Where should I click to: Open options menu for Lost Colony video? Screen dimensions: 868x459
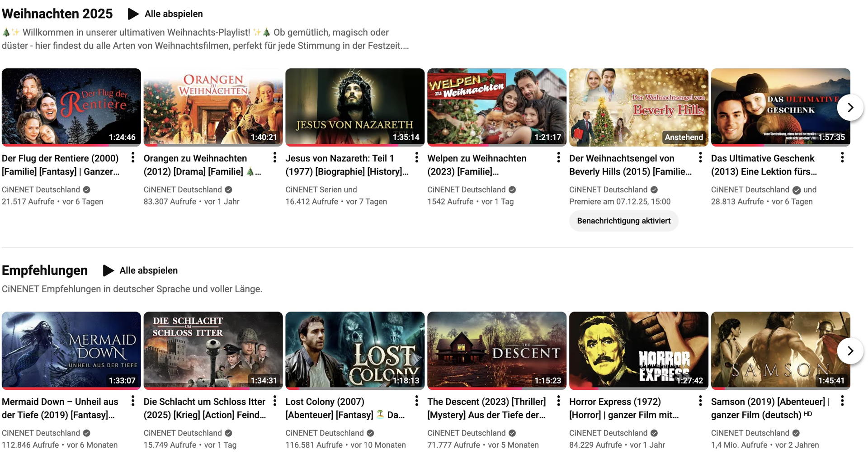(416, 401)
